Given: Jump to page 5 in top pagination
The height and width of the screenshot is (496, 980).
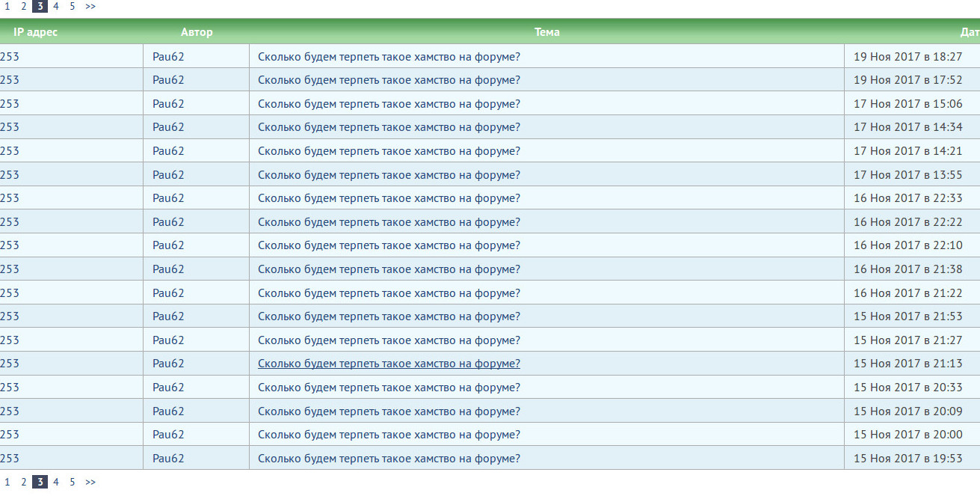Looking at the screenshot, I should 73,6.
